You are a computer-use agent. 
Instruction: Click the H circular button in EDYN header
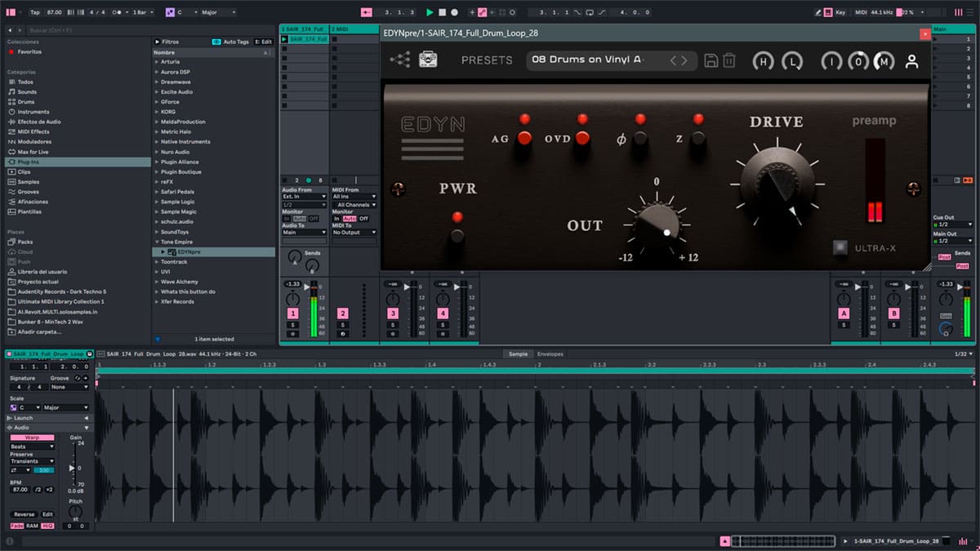tap(763, 61)
